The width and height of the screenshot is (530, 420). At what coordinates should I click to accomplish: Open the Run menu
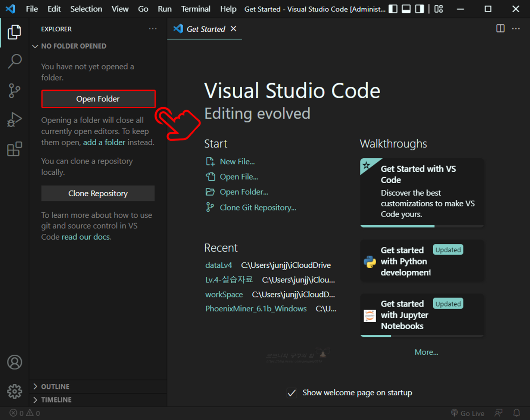[165, 9]
